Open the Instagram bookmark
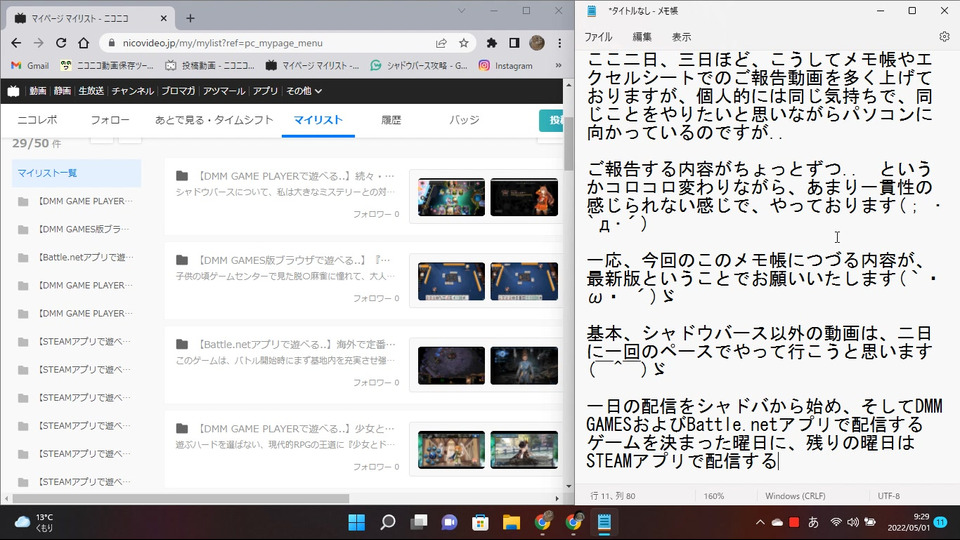The height and width of the screenshot is (540, 960). click(506, 66)
